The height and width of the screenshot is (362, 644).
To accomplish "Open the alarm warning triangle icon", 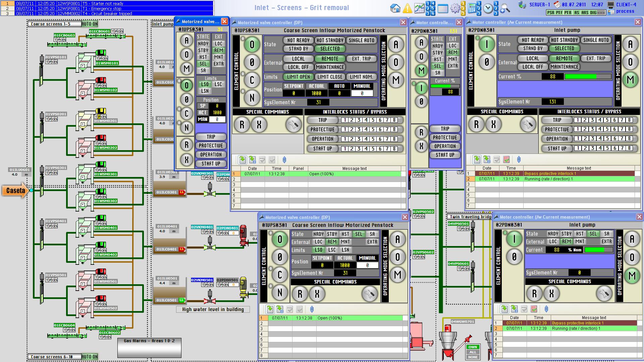I will [x=407, y=8].
